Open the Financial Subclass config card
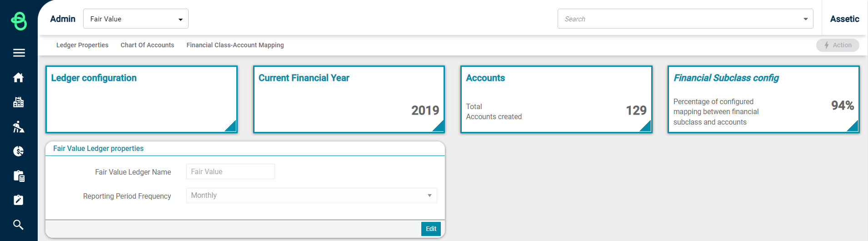The image size is (868, 241). click(763, 99)
